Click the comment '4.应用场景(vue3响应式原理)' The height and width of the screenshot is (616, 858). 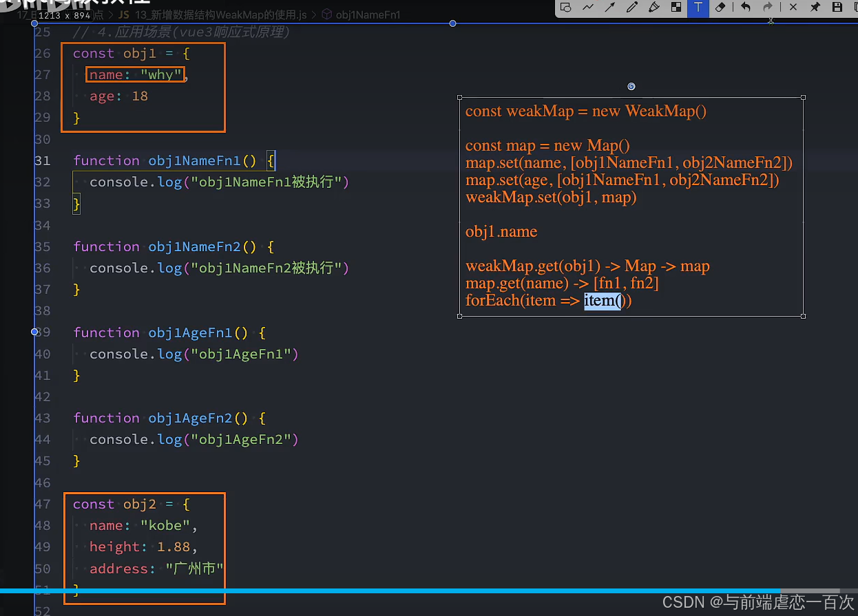pyautogui.click(x=182, y=32)
